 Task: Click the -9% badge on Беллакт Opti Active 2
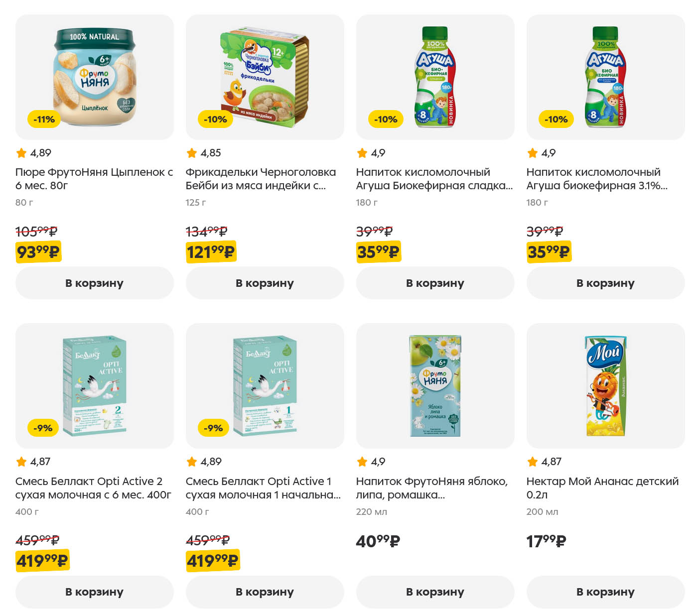(43, 428)
